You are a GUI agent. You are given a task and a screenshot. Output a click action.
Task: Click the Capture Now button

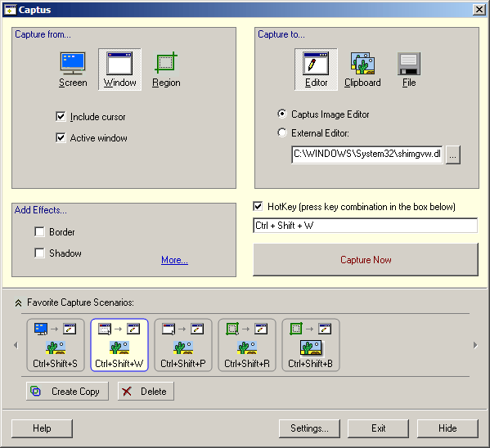[366, 260]
